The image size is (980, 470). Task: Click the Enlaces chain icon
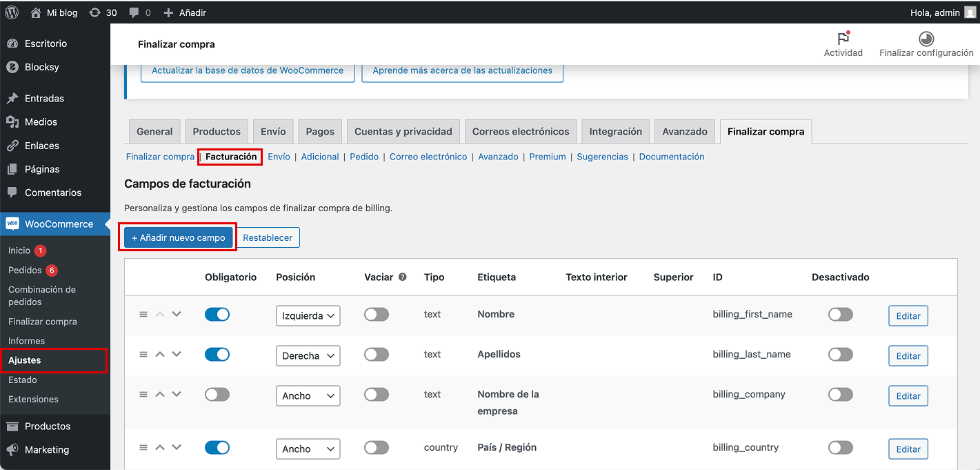coord(12,146)
